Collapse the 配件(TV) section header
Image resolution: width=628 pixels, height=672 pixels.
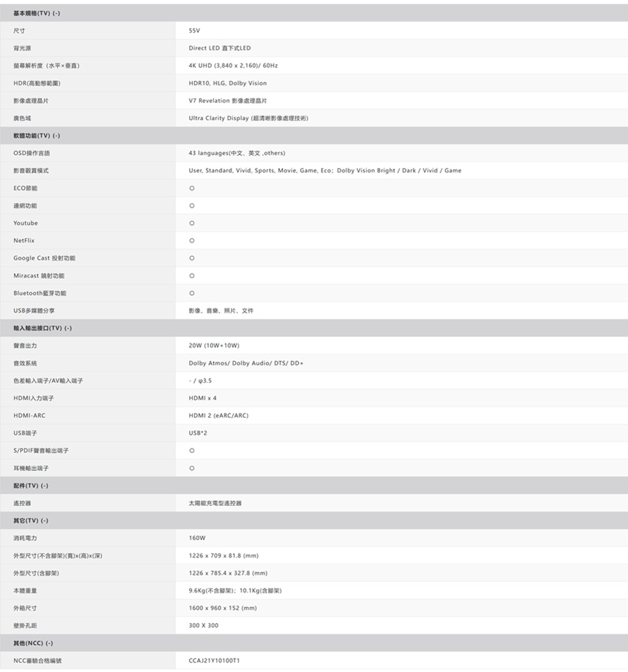click(x=314, y=486)
